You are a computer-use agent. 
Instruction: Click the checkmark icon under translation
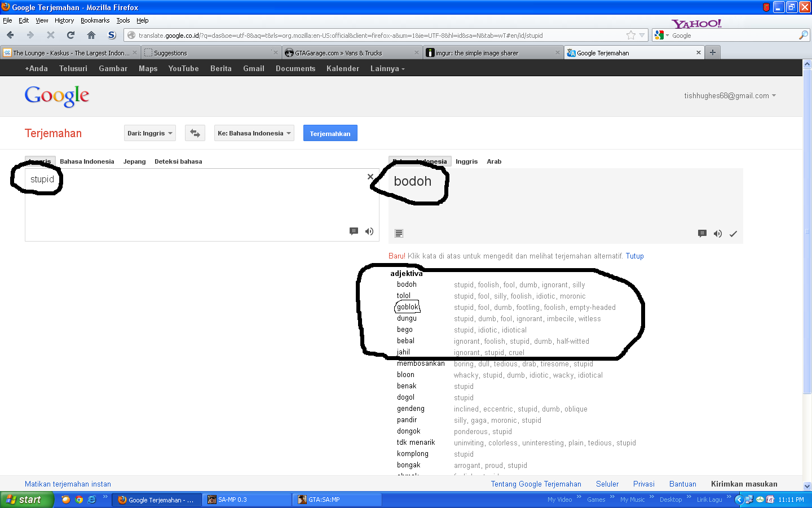[733, 234]
